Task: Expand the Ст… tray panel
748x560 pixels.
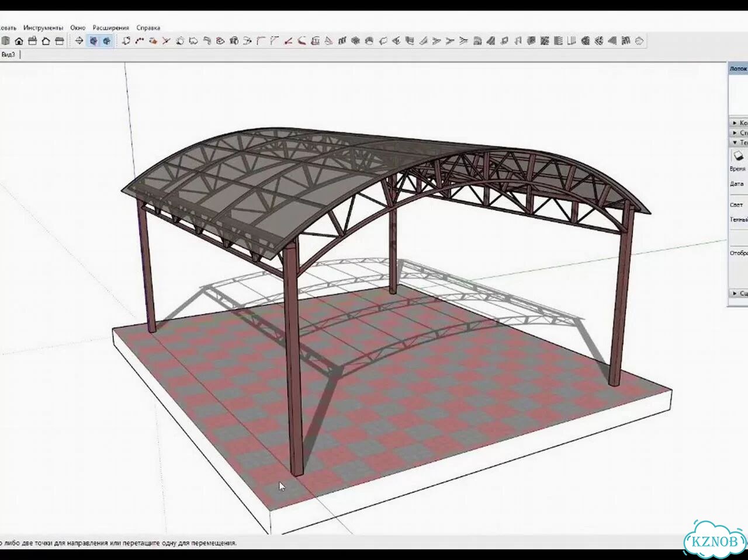Action: (739, 133)
